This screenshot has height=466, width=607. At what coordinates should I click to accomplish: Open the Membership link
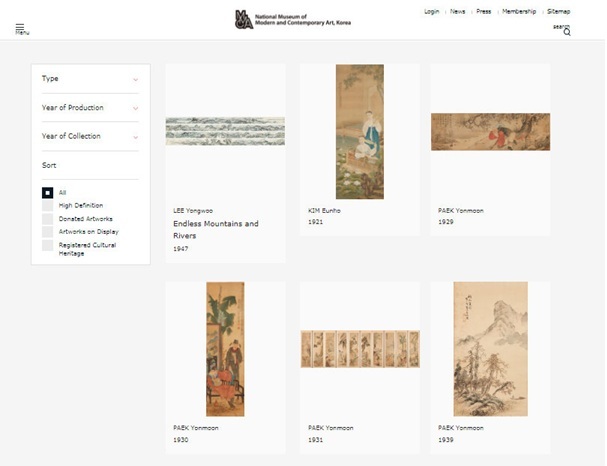coord(519,12)
